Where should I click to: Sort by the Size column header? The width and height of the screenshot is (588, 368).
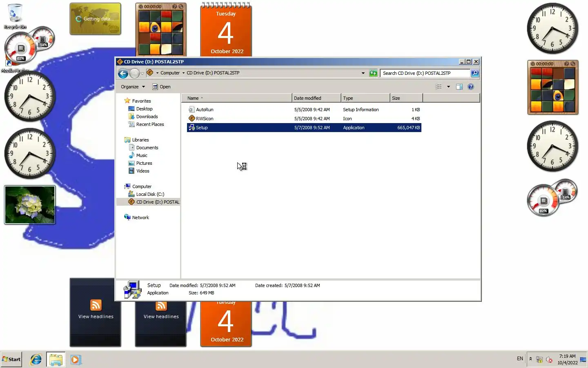pos(406,98)
